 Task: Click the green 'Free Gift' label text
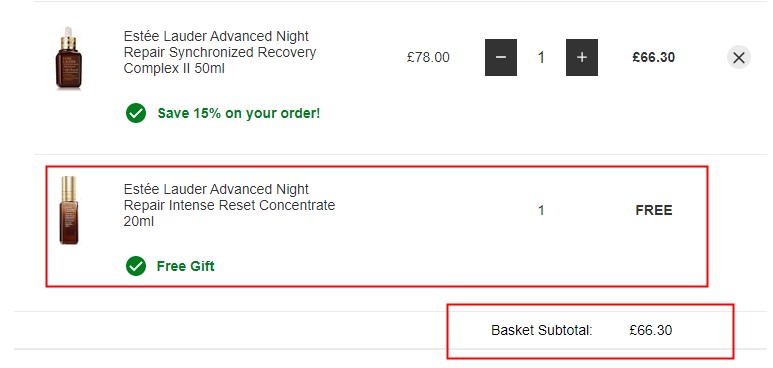(185, 266)
